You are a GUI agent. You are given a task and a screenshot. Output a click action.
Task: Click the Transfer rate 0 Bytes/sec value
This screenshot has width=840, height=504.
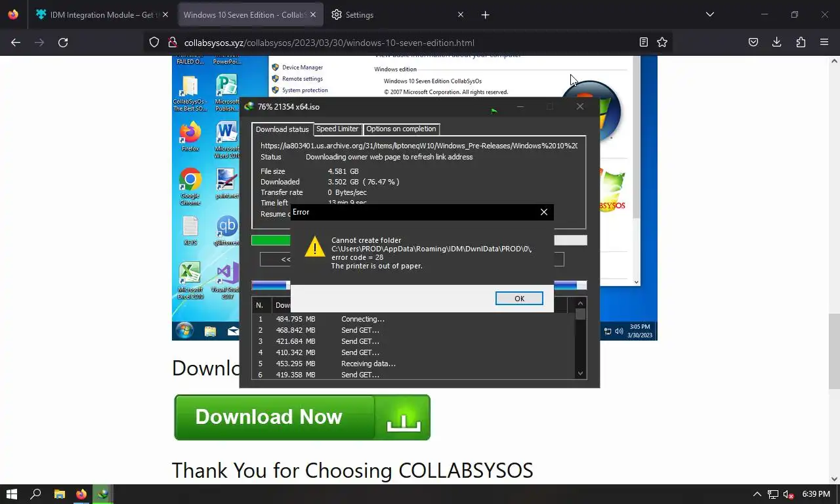click(347, 192)
